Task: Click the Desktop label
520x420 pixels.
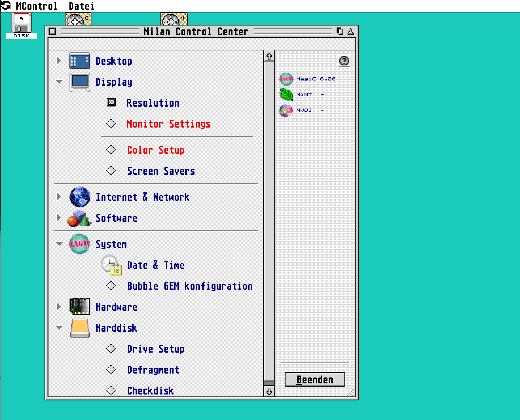Action: (x=114, y=61)
